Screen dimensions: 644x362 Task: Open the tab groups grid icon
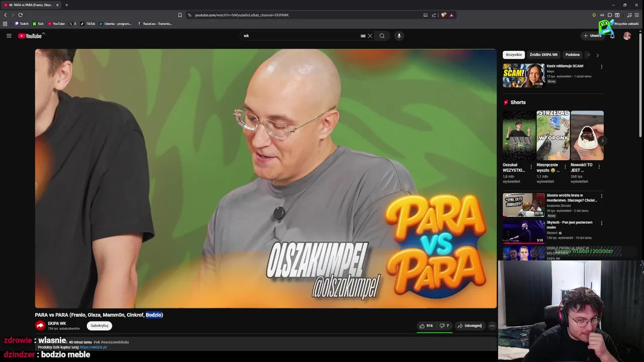(5, 24)
